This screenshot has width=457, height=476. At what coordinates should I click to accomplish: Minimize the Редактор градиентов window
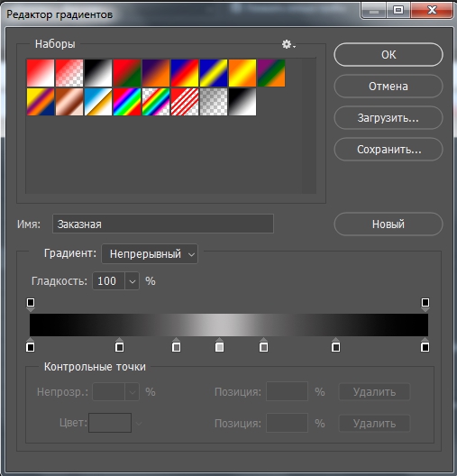tap(374, 11)
